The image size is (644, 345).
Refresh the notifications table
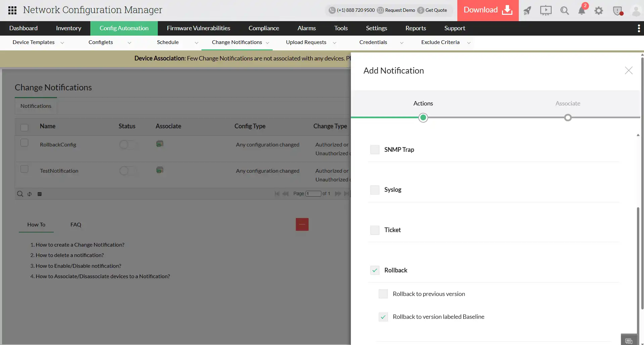click(x=29, y=194)
